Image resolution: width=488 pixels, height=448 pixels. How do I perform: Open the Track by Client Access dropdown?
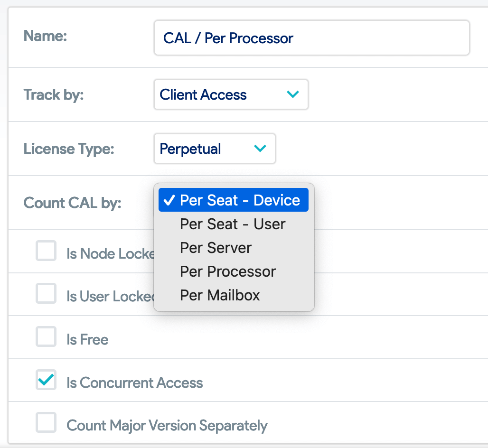(x=231, y=94)
